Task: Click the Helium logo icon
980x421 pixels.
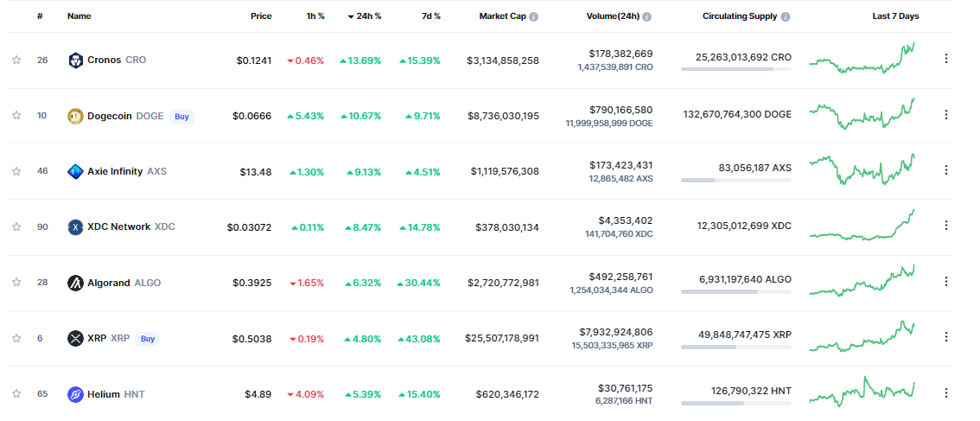Action: point(75,394)
